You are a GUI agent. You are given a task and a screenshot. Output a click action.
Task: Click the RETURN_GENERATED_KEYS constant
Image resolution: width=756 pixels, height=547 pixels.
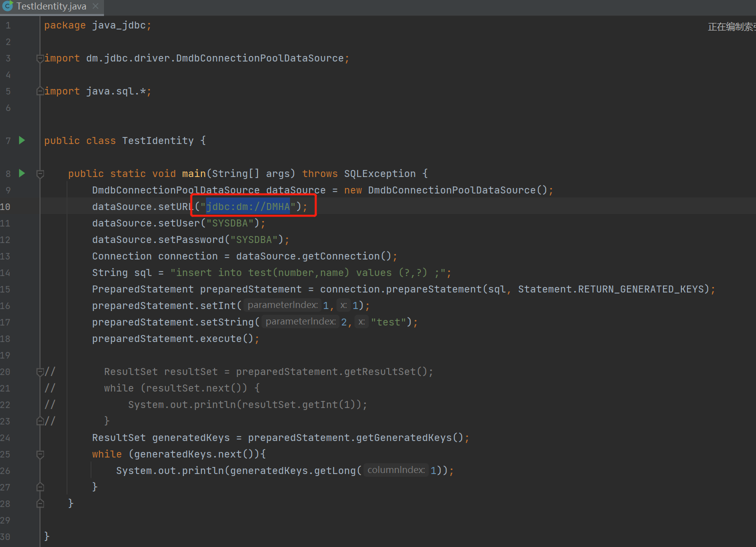[x=640, y=289]
